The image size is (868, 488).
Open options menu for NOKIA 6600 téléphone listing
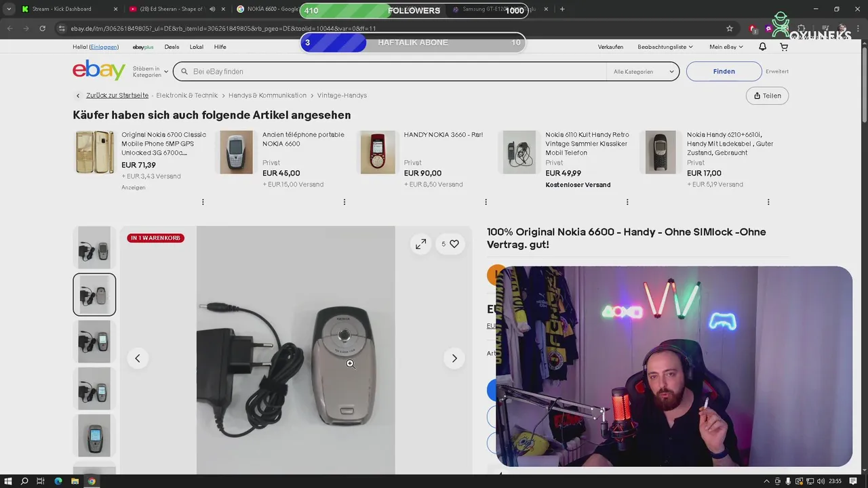point(344,202)
